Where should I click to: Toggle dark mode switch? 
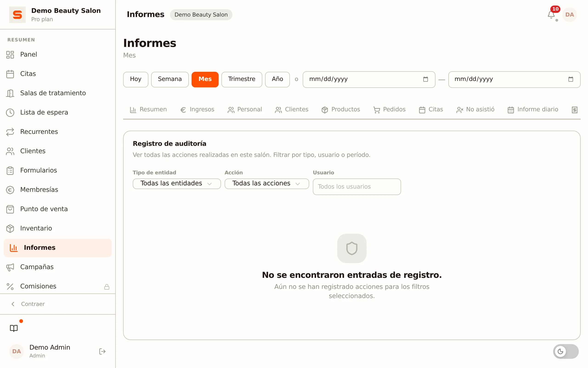tap(566, 351)
